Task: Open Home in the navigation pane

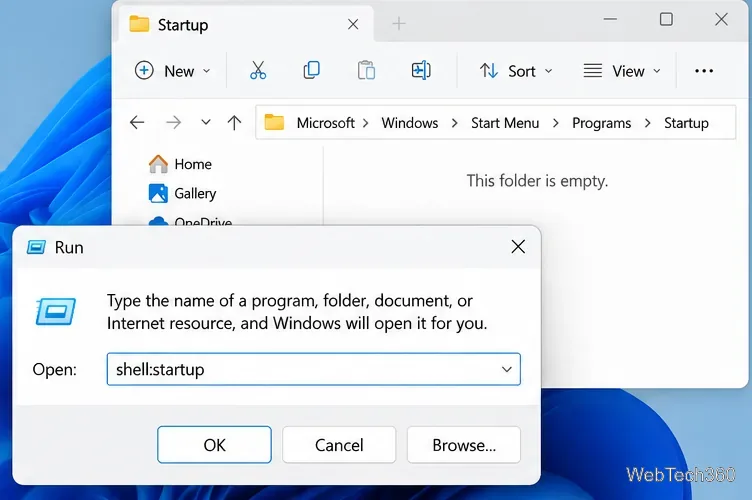Action: (x=180, y=164)
